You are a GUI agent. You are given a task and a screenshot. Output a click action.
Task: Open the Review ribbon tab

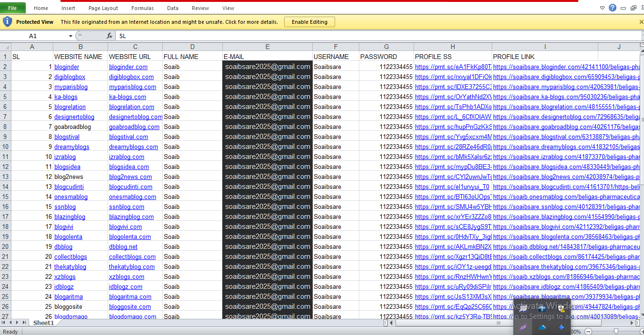coord(200,8)
